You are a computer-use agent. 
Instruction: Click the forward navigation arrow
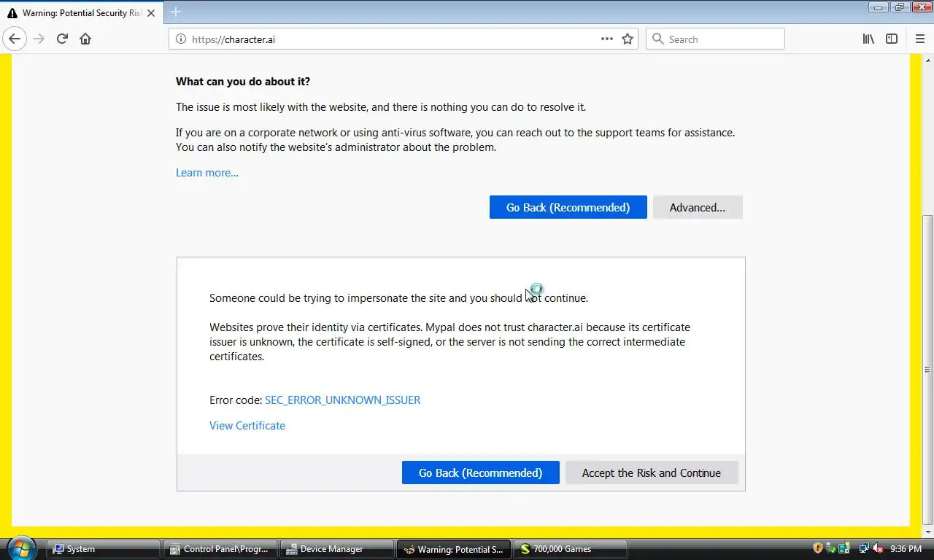pyautogui.click(x=39, y=39)
